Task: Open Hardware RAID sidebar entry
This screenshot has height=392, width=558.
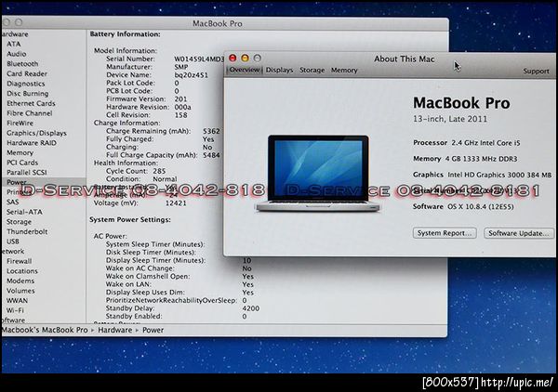Action: click(32, 143)
